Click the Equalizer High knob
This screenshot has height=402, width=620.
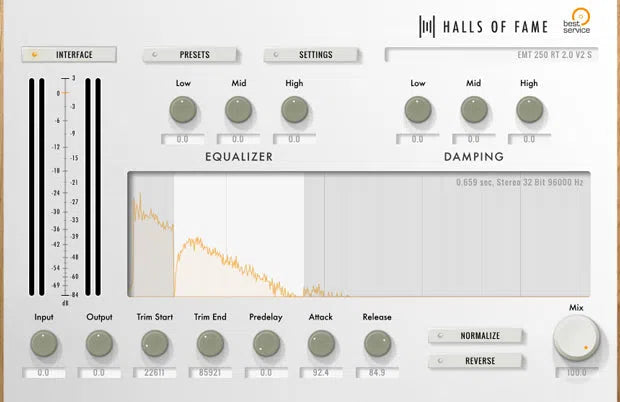pos(294,110)
